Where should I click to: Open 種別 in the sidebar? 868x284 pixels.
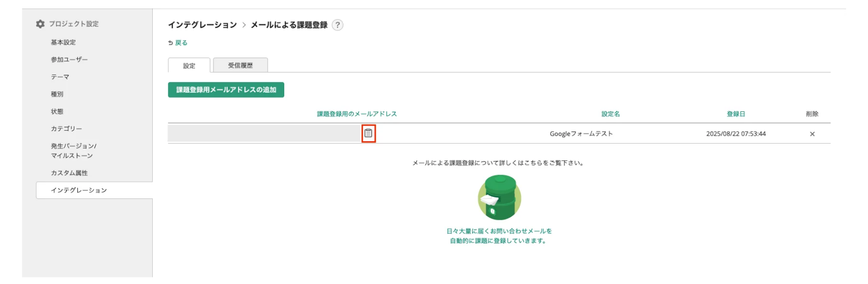pyautogui.click(x=57, y=94)
